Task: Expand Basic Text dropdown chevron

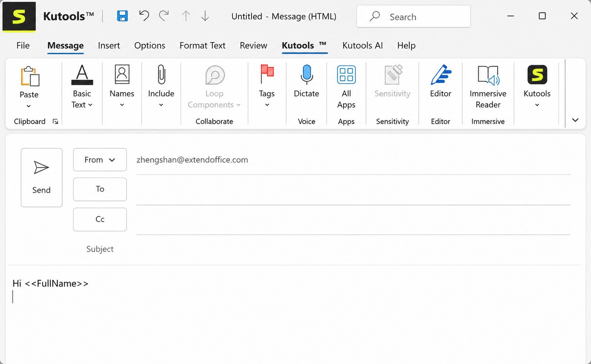Action: 90,105
